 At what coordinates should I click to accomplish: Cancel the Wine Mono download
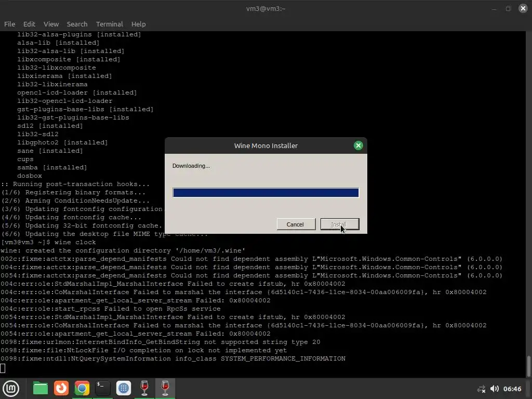296,224
